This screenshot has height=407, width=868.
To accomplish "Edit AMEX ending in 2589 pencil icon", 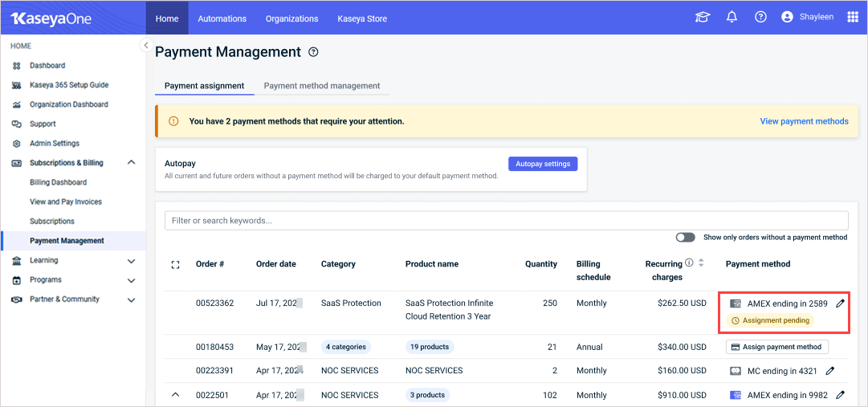I will [841, 303].
